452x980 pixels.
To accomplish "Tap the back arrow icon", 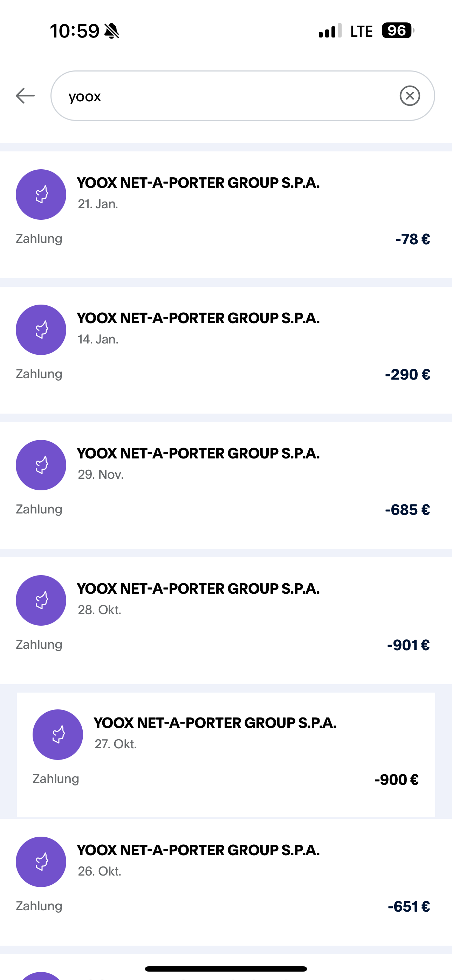I will [x=25, y=95].
